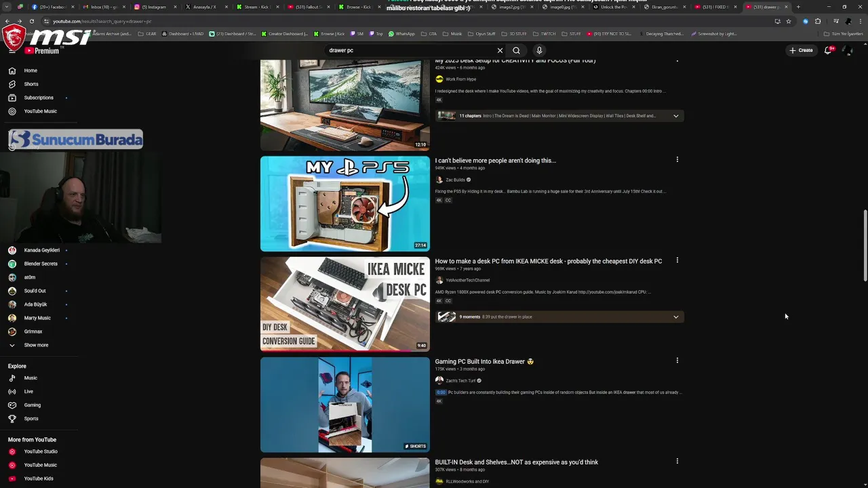Open Zach's Tech Turf channel link
The image size is (868, 488).
[460, 380]
